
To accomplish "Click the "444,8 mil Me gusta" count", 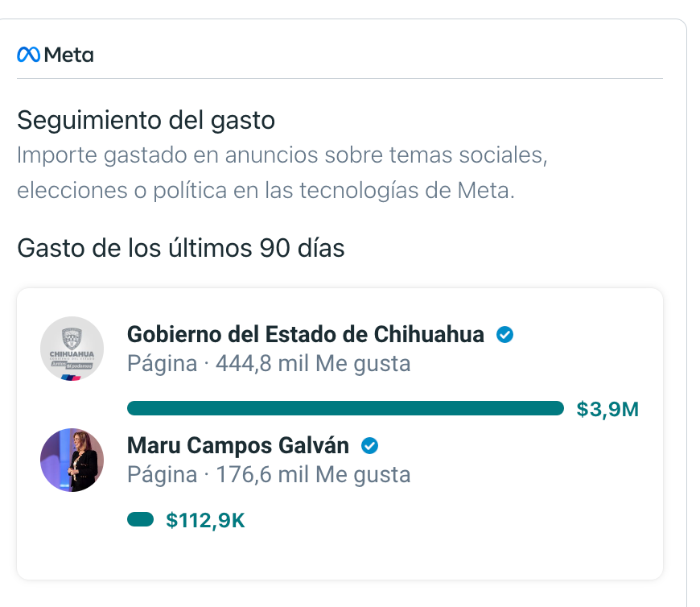I will 313,364.
